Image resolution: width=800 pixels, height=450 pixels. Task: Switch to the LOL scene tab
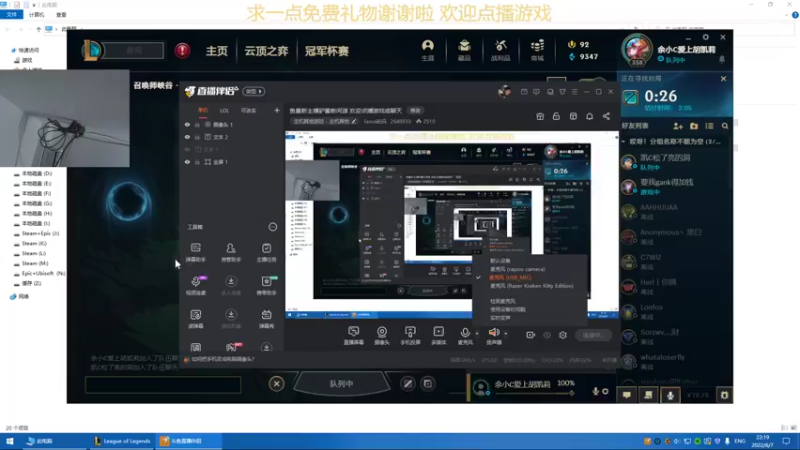[x=224, y=110]
